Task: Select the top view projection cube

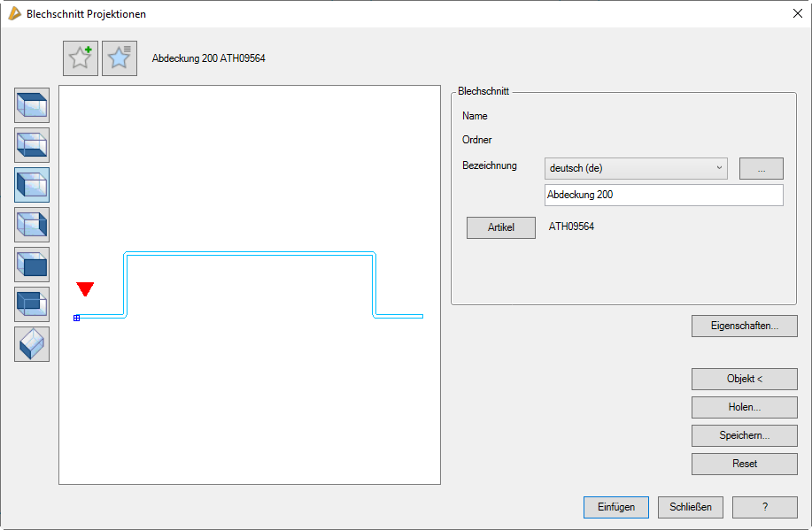Action: 32,105
